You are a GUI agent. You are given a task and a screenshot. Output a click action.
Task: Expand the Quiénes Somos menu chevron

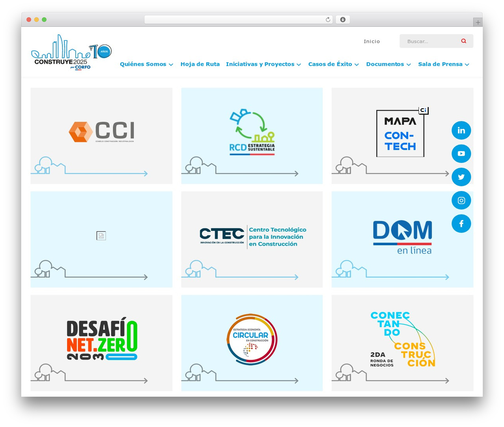pos(171,65)
